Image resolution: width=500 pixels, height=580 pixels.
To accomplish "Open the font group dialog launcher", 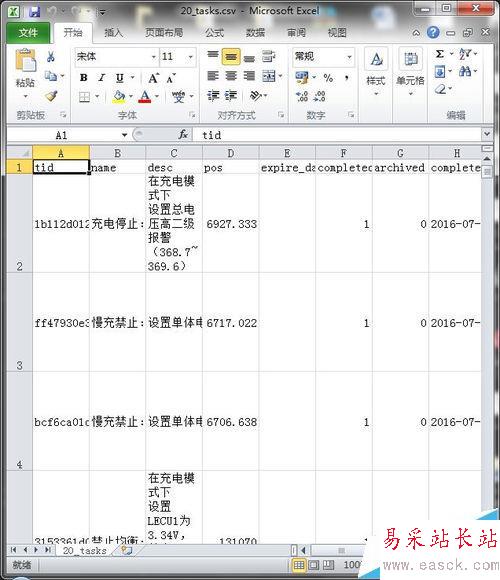I will 192,115.
